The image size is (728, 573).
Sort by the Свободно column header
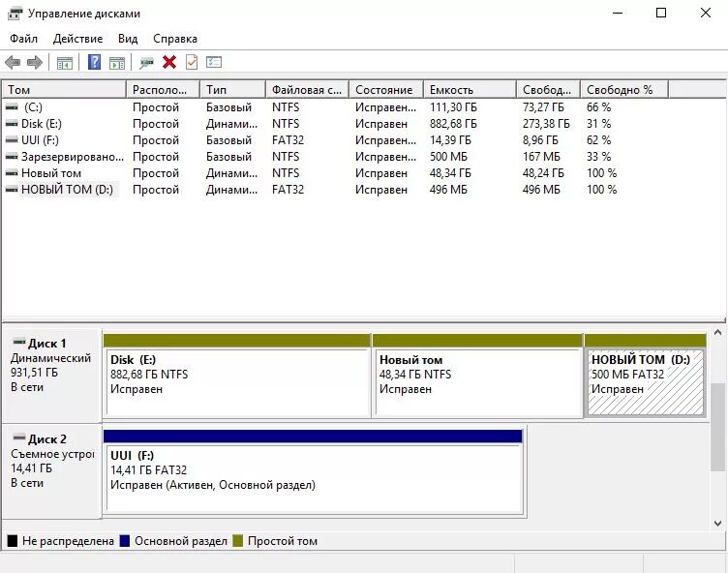(548, 90)
